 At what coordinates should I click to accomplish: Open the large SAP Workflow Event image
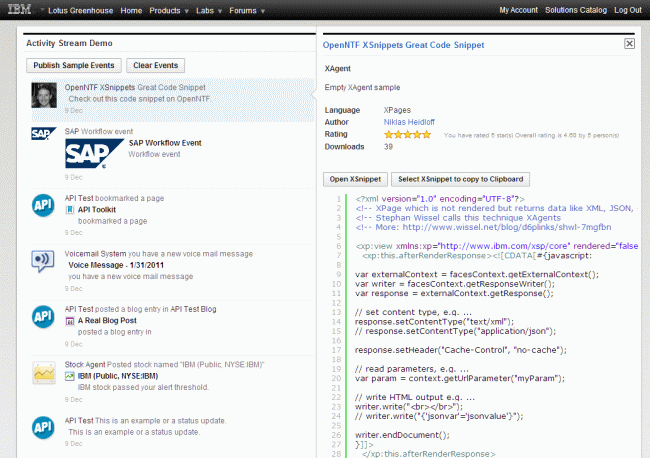[94, 153]
